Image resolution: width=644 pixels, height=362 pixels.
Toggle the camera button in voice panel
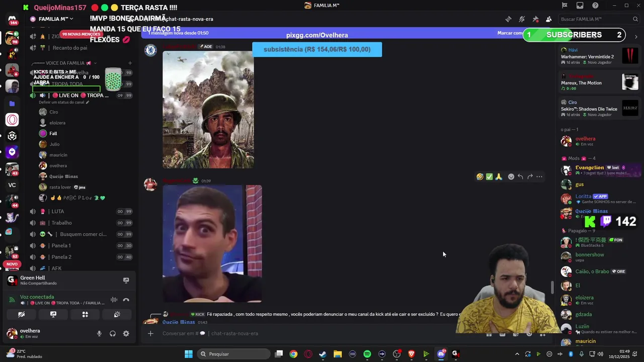point(21,314)
